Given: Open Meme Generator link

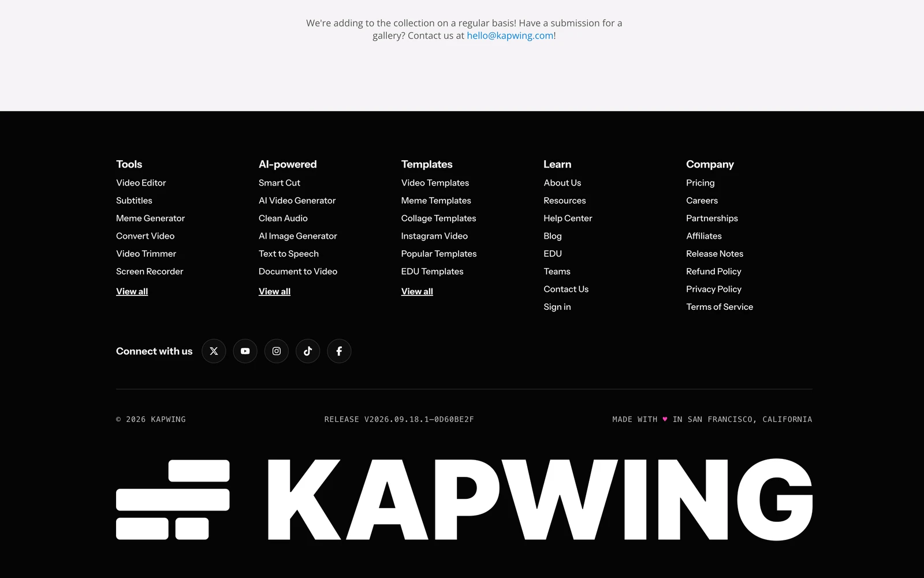Looking at the screenshot, I should [x=150, y=218].
